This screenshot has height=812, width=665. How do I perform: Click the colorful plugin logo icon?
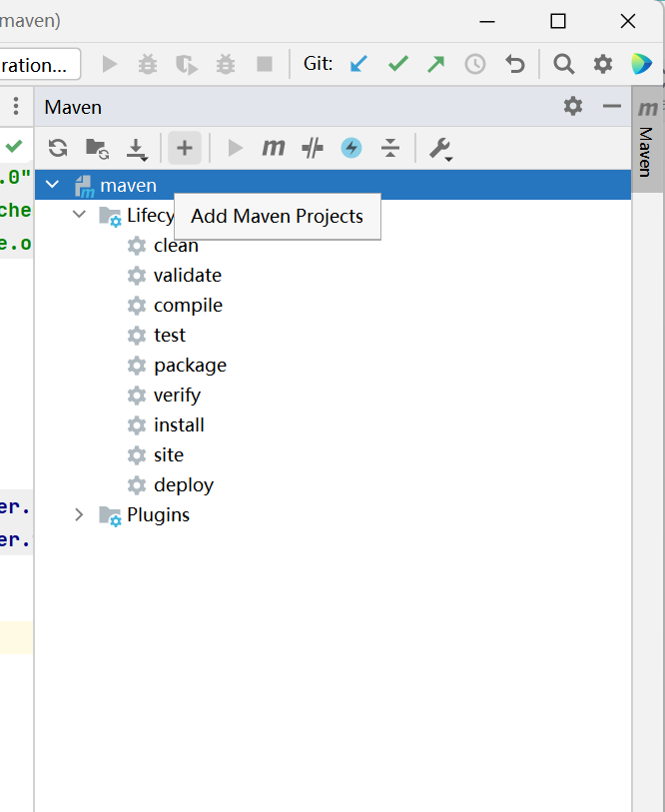tap(642, 64)
